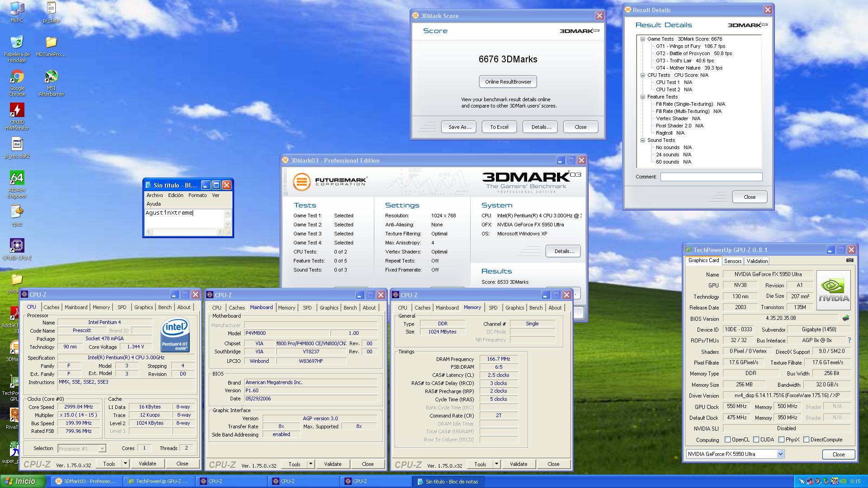The height and width of the screenshot is (488, 868).
Task: Collapse the Game Tests tree node
Action: click(x=642, y=39)
